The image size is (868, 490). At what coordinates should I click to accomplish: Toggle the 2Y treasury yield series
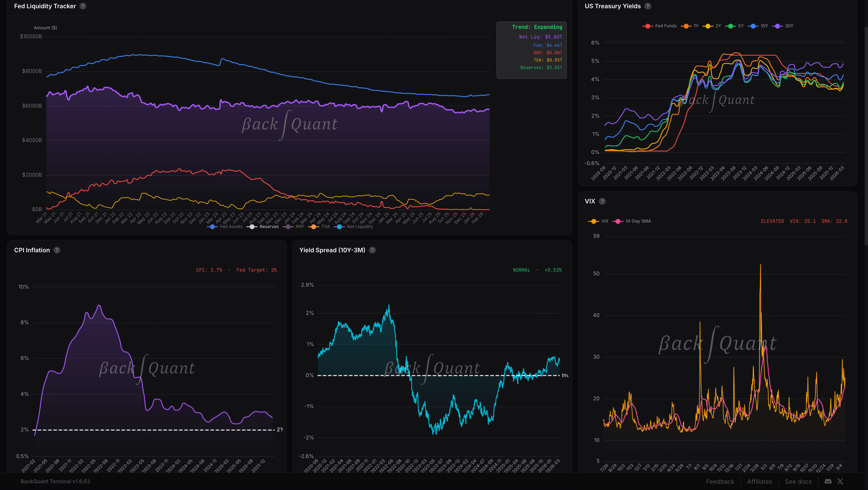(x=714, y=26)
